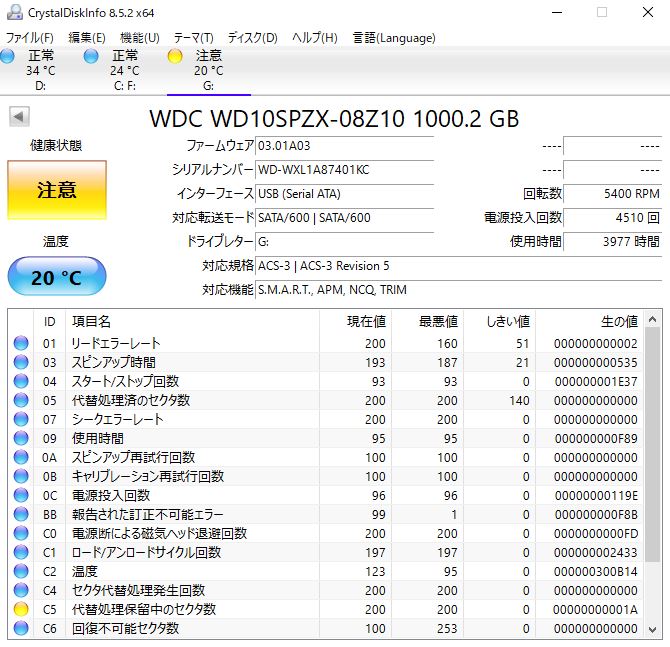
Task: Click status orb for C1 ロード/アンロードサイクル回数
Action: click(21, 553)
